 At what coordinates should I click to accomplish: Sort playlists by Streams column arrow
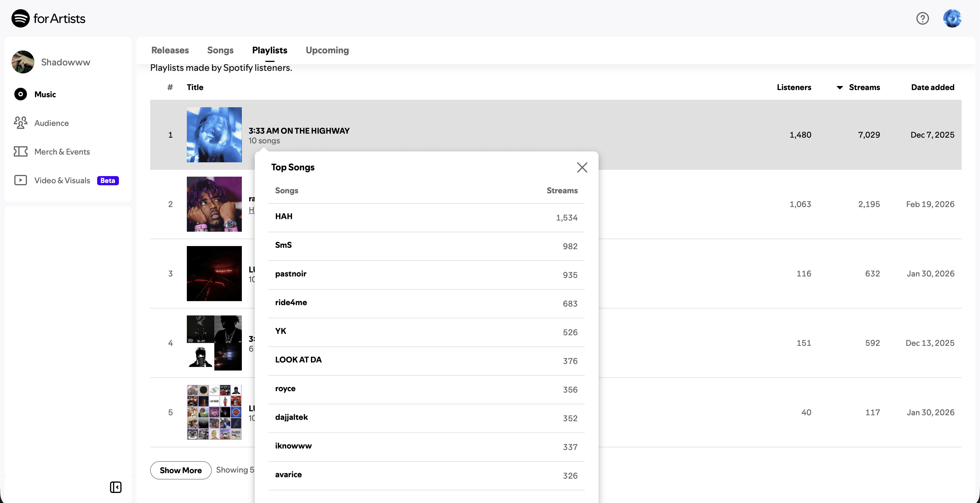(x=840, y=87)
